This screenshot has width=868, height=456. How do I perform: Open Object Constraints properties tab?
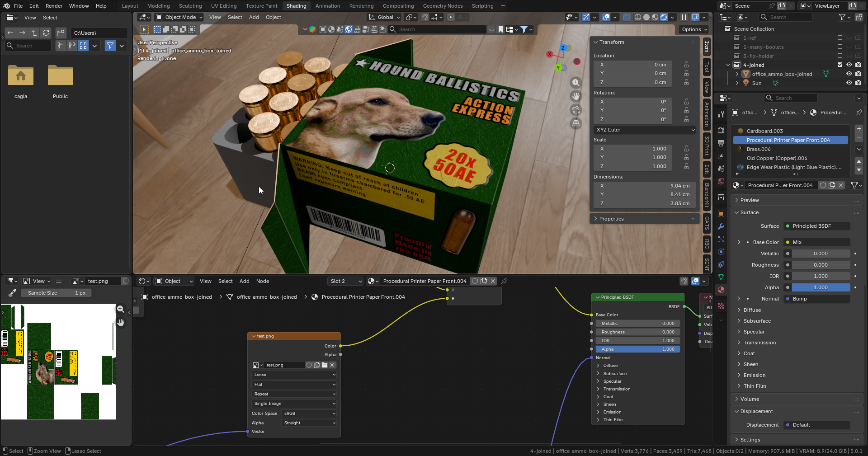(721, 264)
